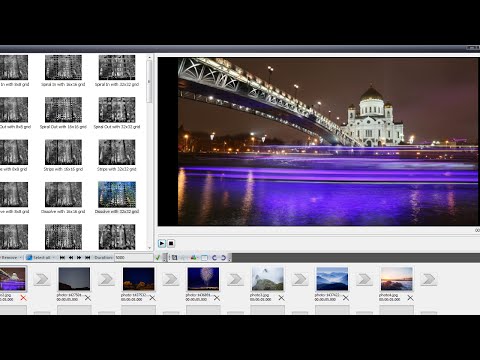Select the photo3.jpg misty mountain thumbnail
480x360 pixels.
pyautogui.click(x=268, y=279)
